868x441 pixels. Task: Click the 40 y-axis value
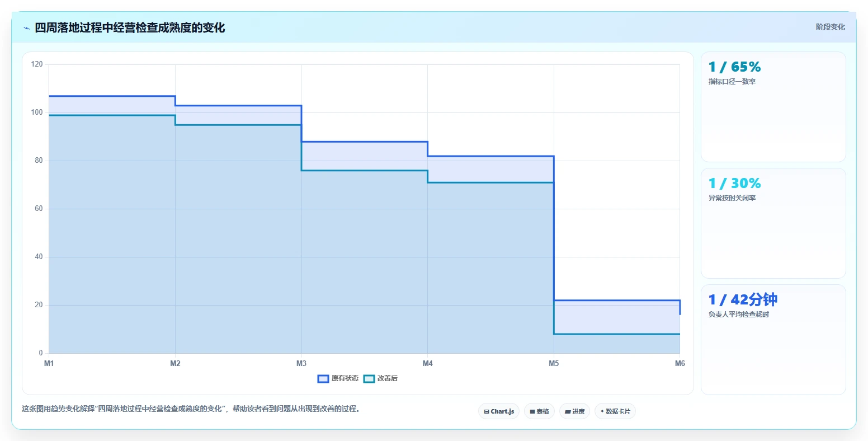[x=39, y=257]
